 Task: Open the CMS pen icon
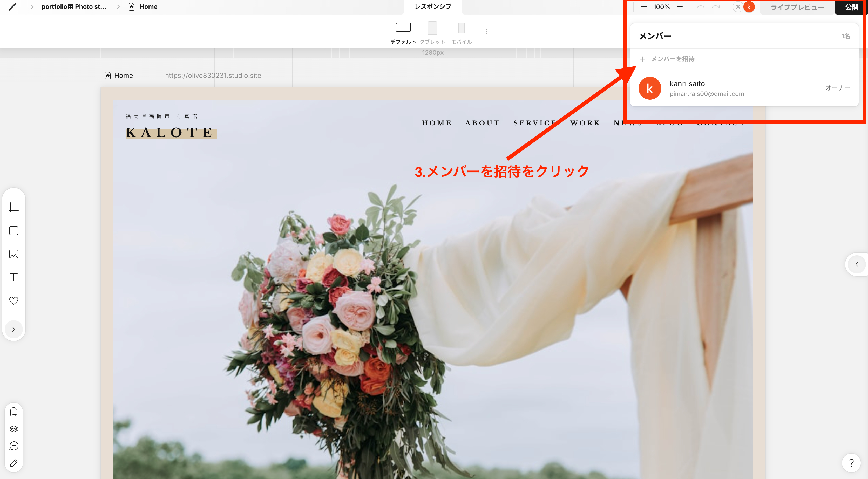14,463
